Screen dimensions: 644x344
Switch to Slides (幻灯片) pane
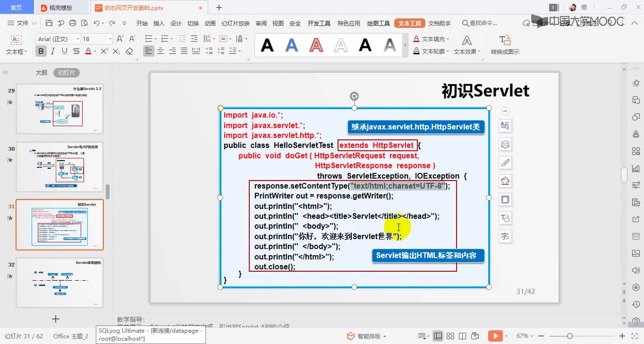point(66,73)
